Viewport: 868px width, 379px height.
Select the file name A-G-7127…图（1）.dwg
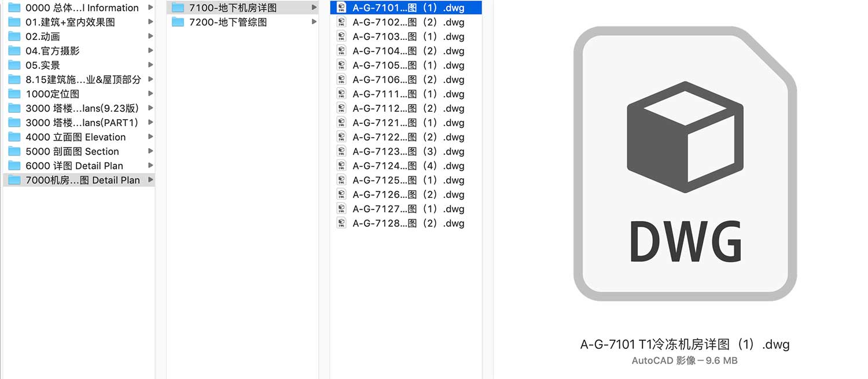tap(409, 209)
